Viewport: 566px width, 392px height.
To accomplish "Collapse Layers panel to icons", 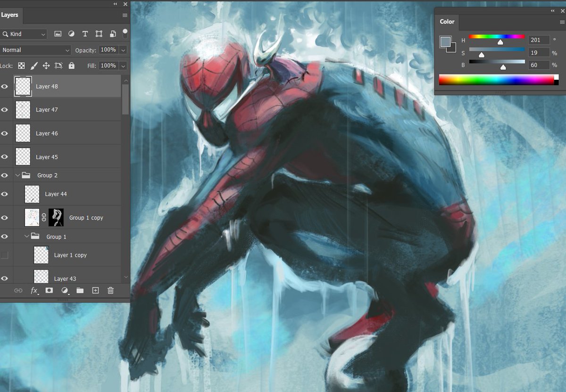I will [116, 4].
